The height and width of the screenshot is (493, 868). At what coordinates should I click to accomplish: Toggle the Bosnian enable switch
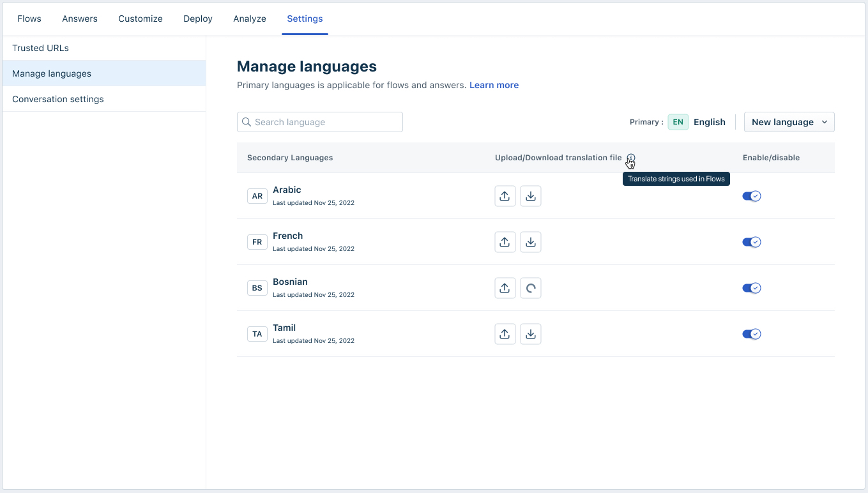752,288
